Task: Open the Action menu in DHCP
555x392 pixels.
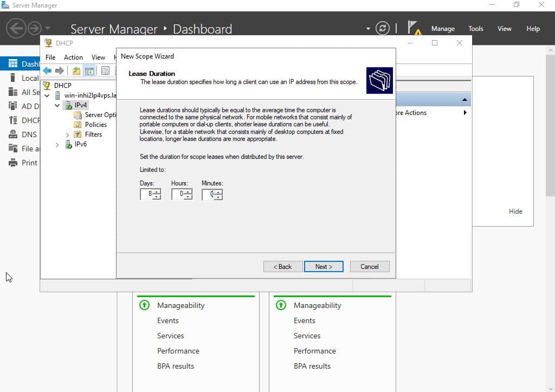Action: [73, 57]
